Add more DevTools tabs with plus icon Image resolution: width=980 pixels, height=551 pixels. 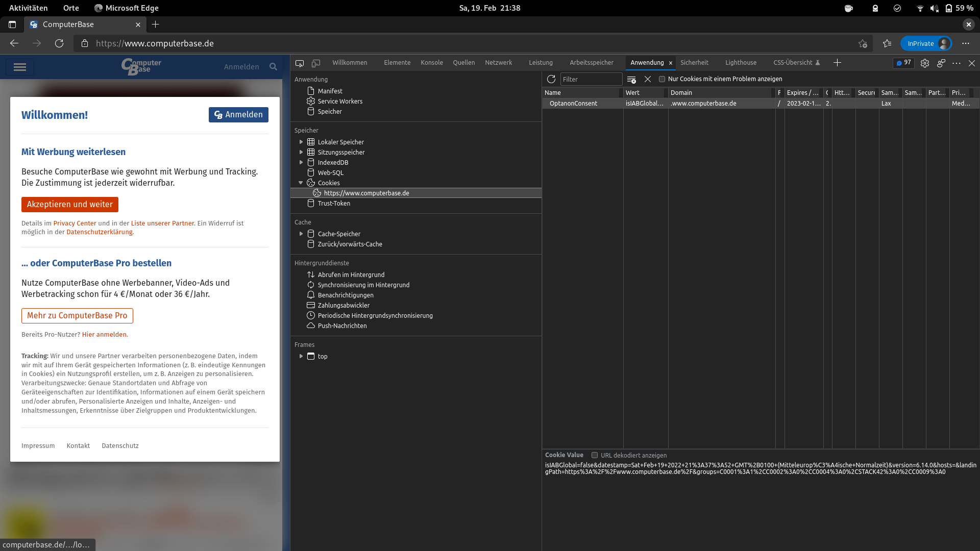click(x=837, y=63)
